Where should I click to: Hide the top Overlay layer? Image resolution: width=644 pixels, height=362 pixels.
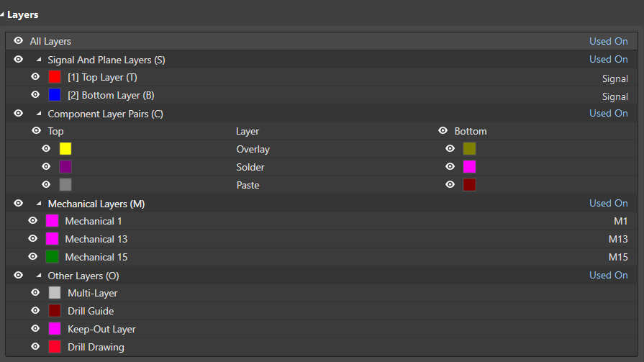[46, 149]
